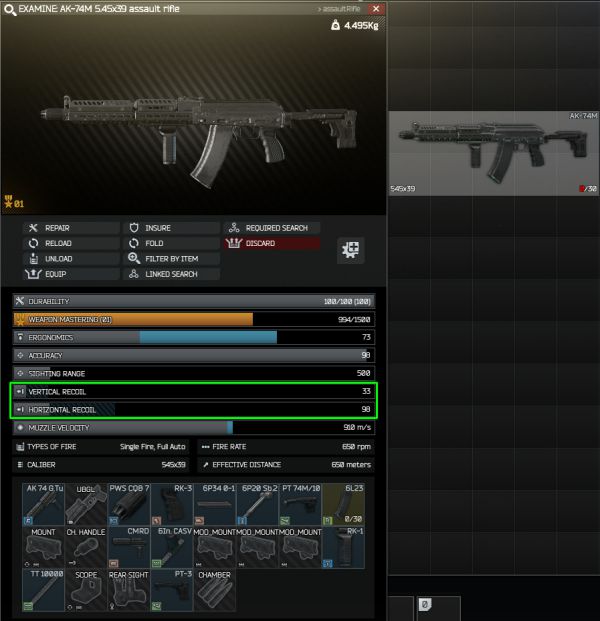The height and width of the screenshot is (621, 600).
Task: Select the CHAMBER slot
Action: [x=215, y=590]
